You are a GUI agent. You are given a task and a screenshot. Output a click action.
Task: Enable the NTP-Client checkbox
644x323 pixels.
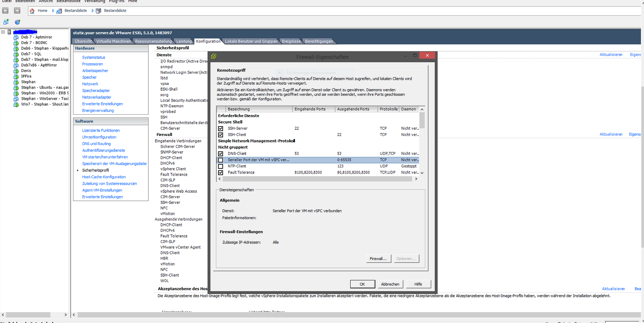[221, 166]
